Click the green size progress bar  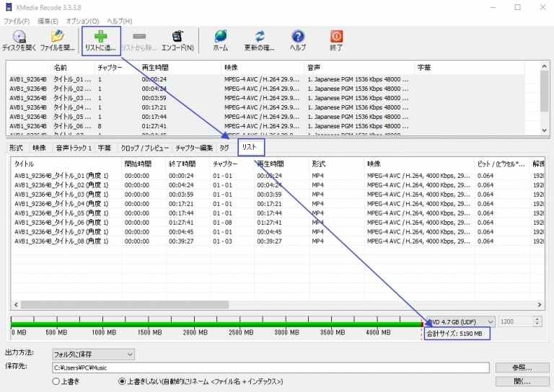point(216,323)
